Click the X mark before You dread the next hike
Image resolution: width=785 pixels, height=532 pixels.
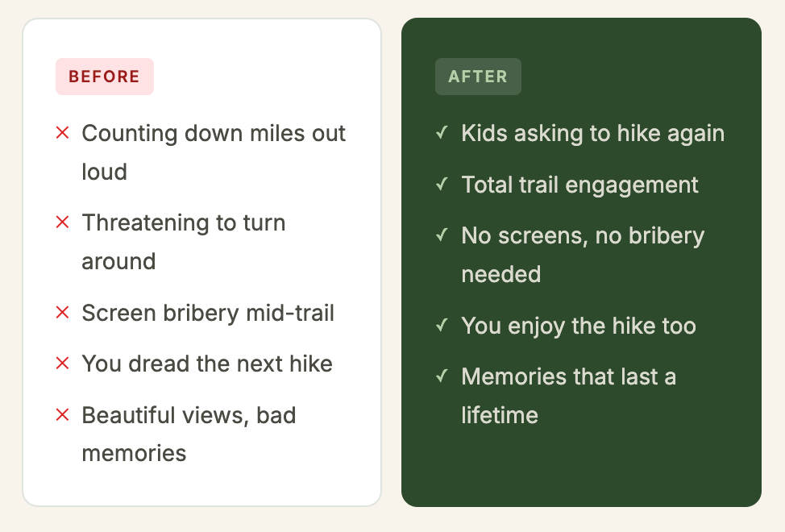63,364
